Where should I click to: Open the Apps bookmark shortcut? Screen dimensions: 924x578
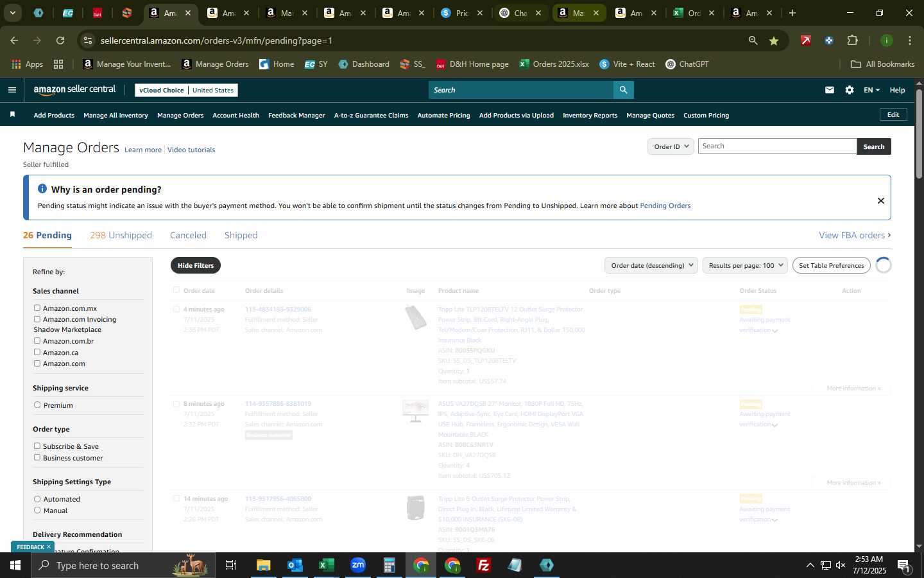(27, 64)
